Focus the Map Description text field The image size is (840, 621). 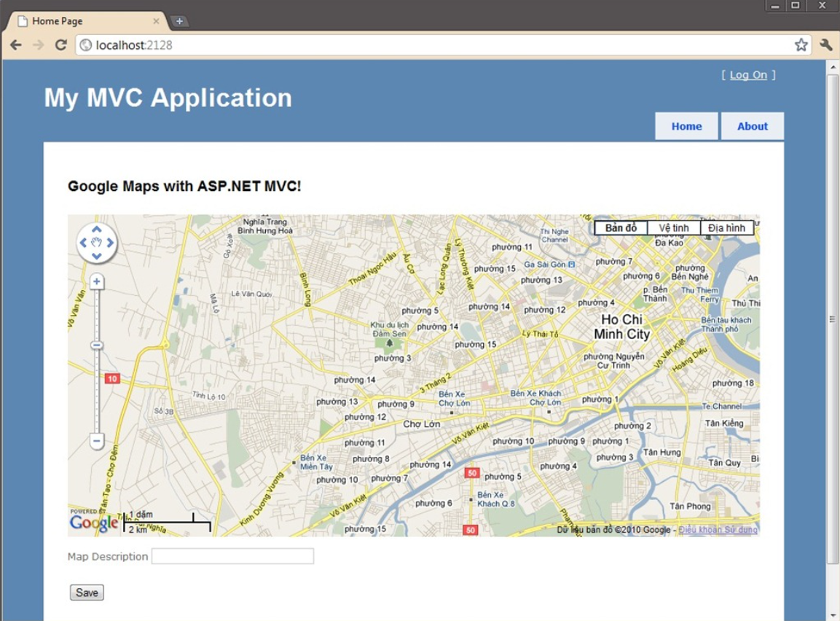232,556
